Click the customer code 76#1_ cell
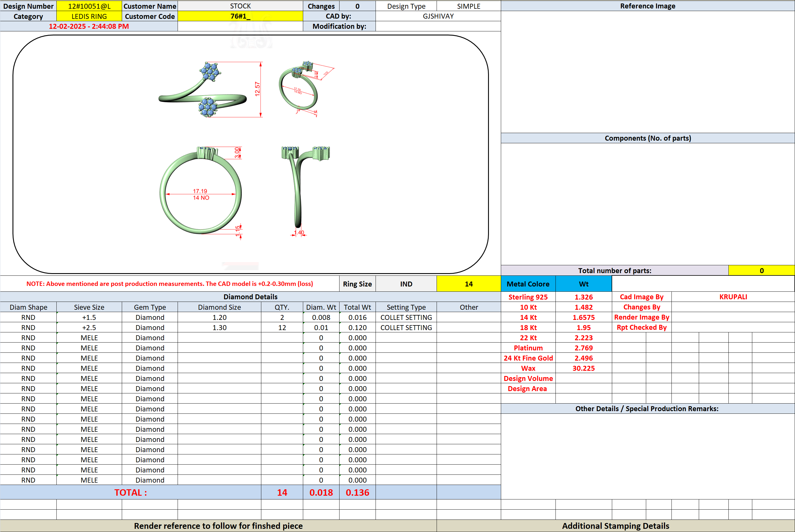Image resolution: width=795 pixels, height=532 pixels. click(240, 16)
